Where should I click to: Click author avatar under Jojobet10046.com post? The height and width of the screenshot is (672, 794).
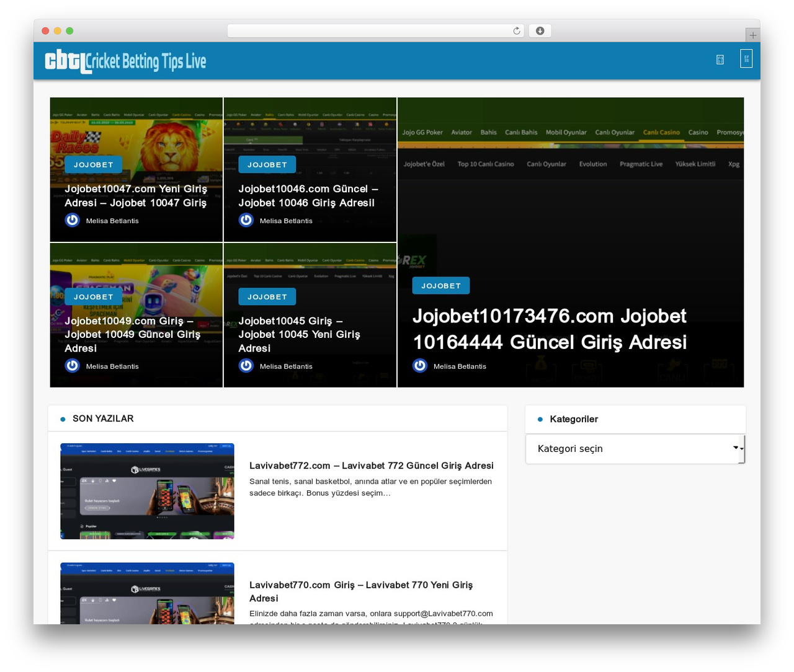(x=246, y=220)
